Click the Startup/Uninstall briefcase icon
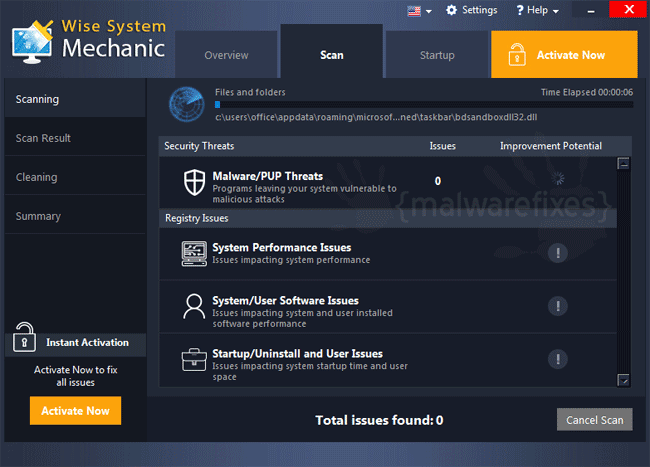The width and height of the screenshot is (650, 467). (194, 359)
